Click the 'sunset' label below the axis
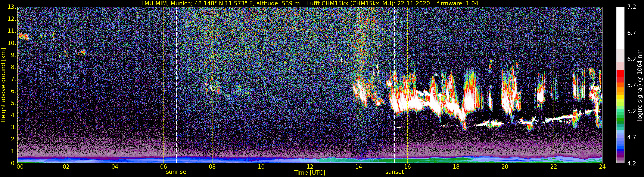 [x=395, y=172]
